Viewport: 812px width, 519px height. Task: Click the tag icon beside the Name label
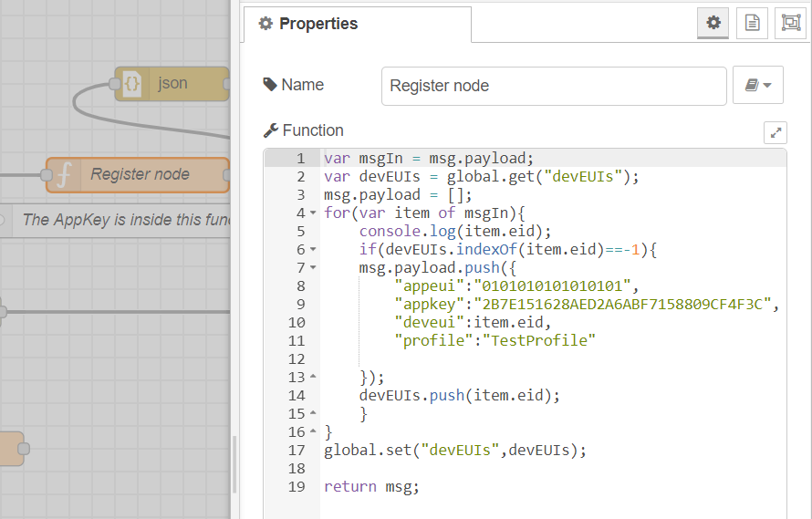click(x=270, y=85)
